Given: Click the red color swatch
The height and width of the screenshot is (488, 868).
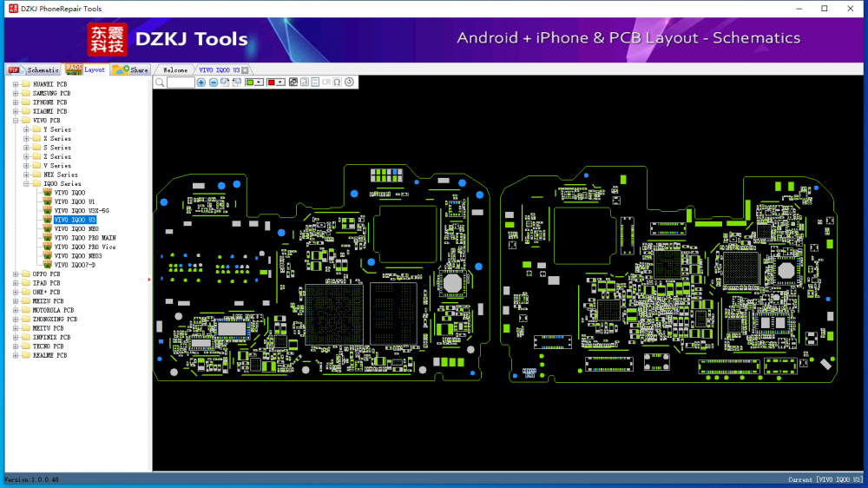Looking at the screenshot, I should (271, 82).
